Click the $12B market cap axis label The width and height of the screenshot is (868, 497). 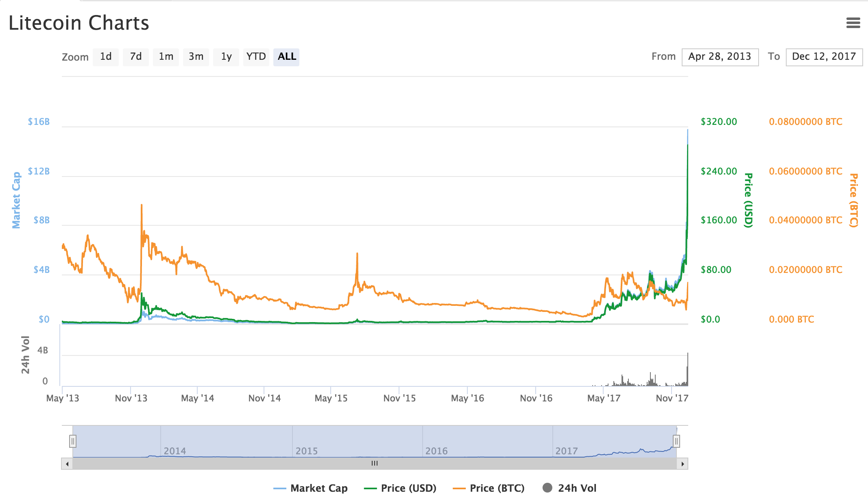click(x=39, y=171)
